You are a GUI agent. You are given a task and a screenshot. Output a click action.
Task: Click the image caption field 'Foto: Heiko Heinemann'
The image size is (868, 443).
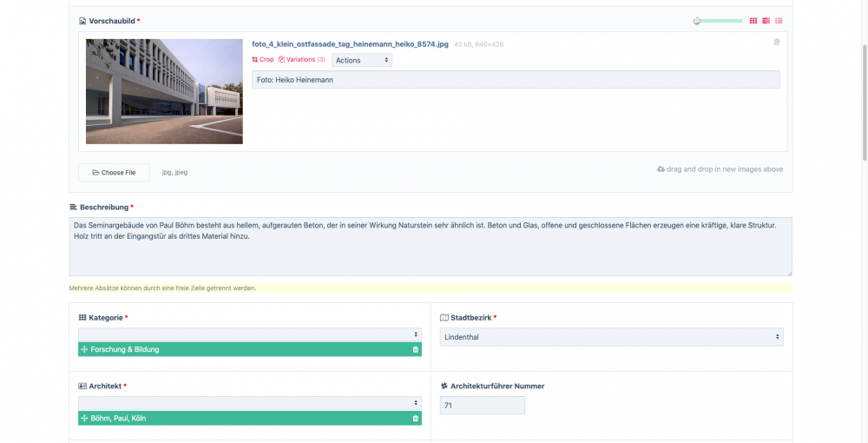(x=516, y=80)
